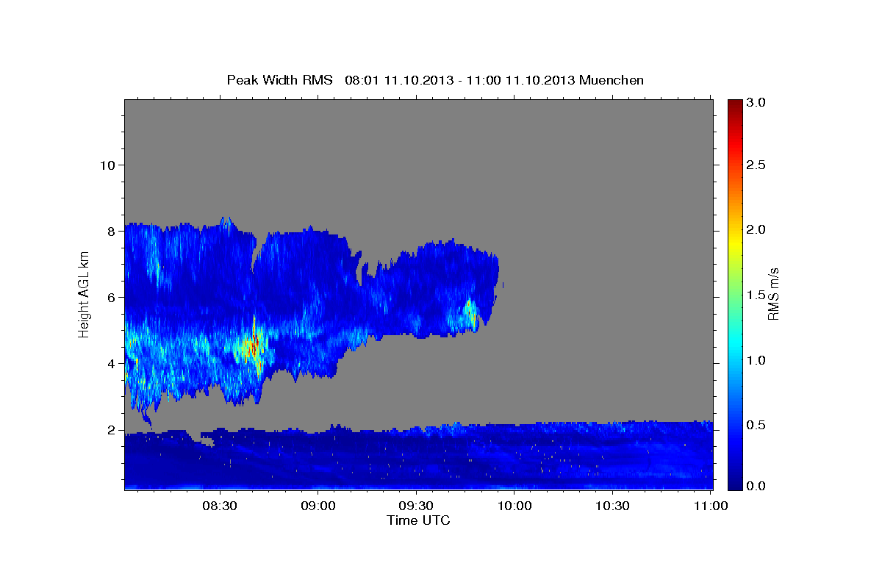Click the colorbar label '0.5'
The width and height of the screenshot is (882, 588).
tap(756, 425)
